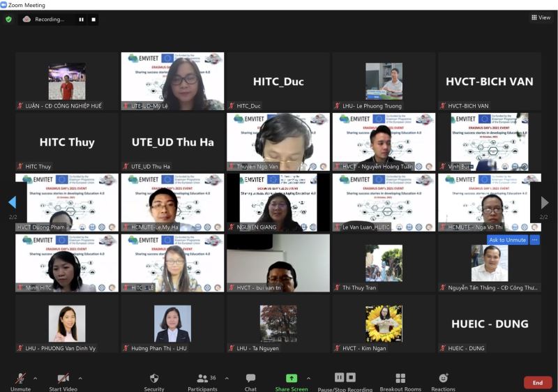Click Ask to Unmute on Nguyễn Tấn Thắng tile

click(508, 240)
